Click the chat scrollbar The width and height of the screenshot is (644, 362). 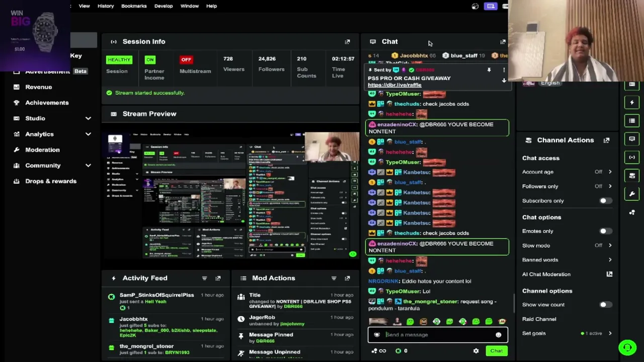point(513,303)
